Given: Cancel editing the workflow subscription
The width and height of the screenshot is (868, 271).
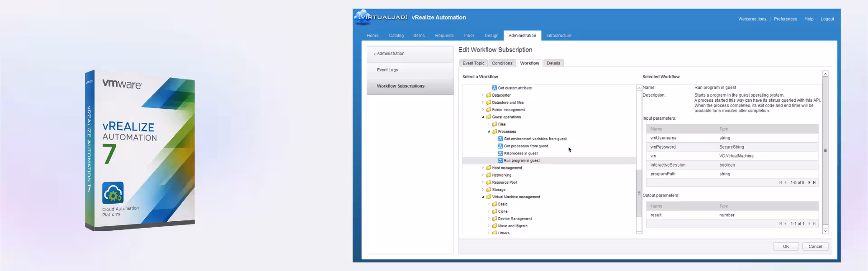Looking at the screenshot, I should click(x=815, y=247).
